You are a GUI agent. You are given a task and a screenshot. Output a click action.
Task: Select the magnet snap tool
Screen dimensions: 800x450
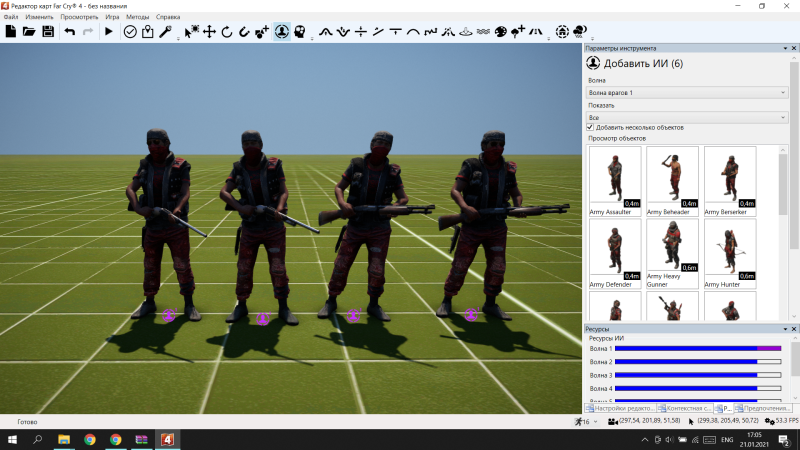[x=244, y=32]
